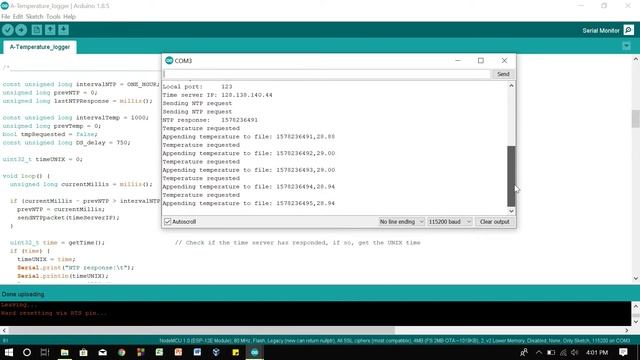This screenshot has width=640, height=360.
Task: Open the Windows Start menu
Action: (x=8, y=352)
